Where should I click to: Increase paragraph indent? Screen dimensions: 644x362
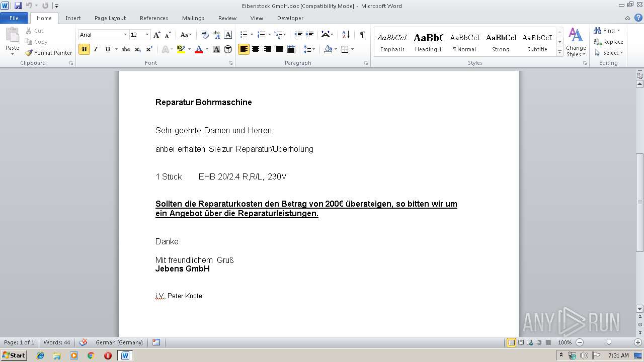(310, 35)
